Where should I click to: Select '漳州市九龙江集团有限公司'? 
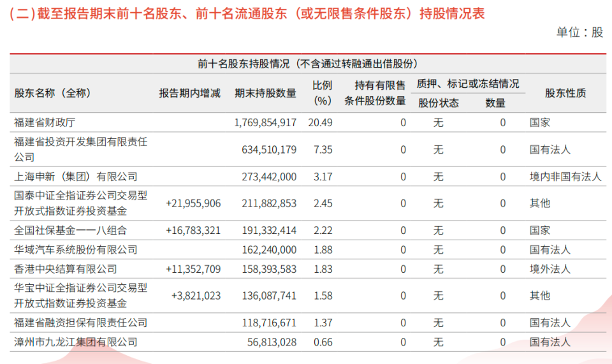click(x=76, y=342)
